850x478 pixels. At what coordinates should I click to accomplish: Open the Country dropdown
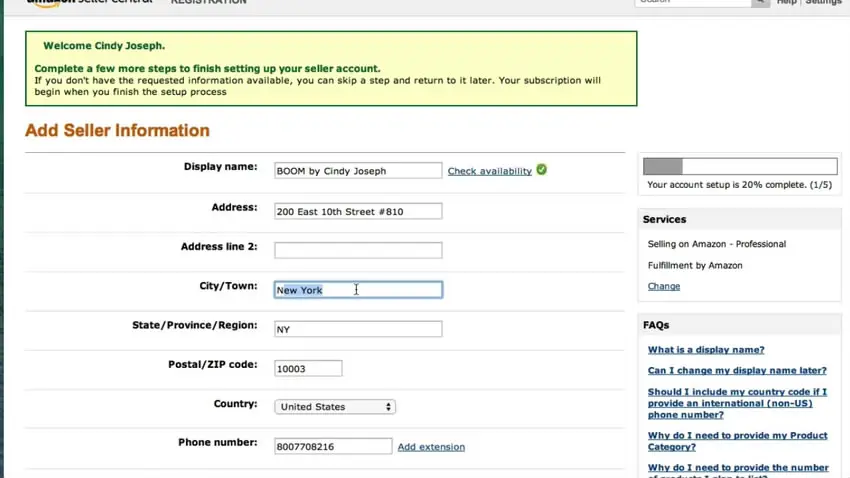coord(335,407)
